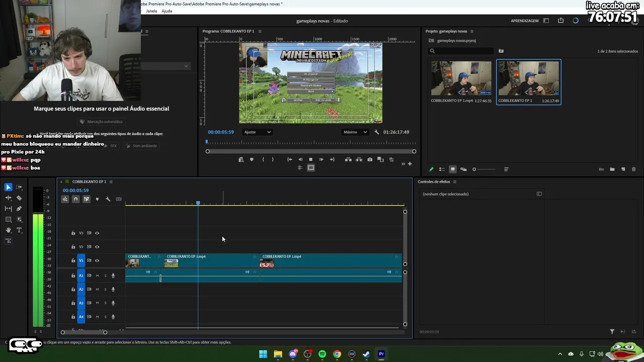This screenshot has width=644, height=362.
Task: Open the Ajustar zoom level dropdown
Action: (257, 132)
